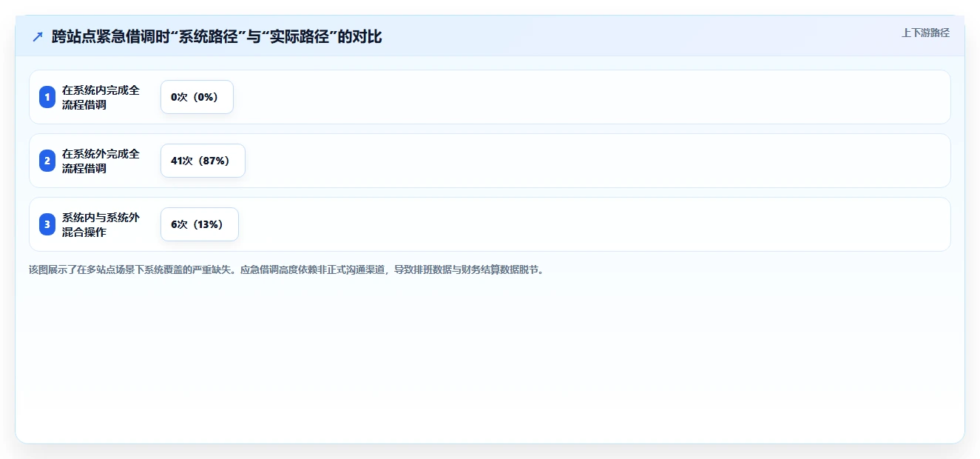Click the title 跨站点紧急借调时“系统路径”与“实际路径”的对比
The width and height of the screenshot is (980, 459).
click(217, 37)
